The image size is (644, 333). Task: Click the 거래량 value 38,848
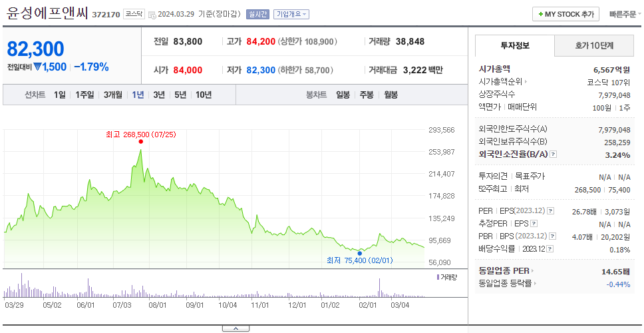pos(410,41)
